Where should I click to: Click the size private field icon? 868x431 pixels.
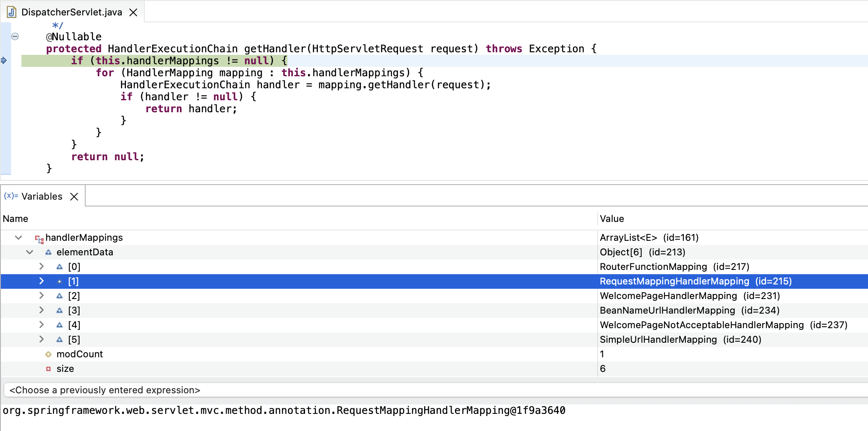click(x=48, y=369)
